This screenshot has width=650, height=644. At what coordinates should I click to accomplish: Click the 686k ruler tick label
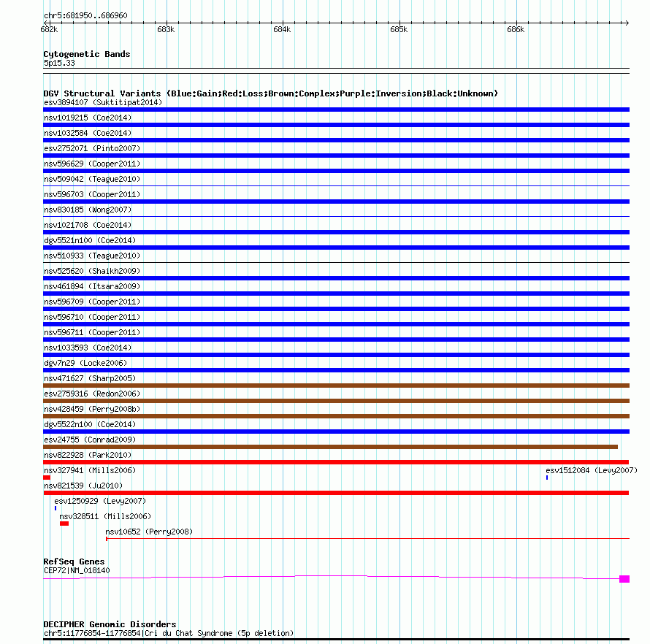pyautogui.click(x=516, y=29)
